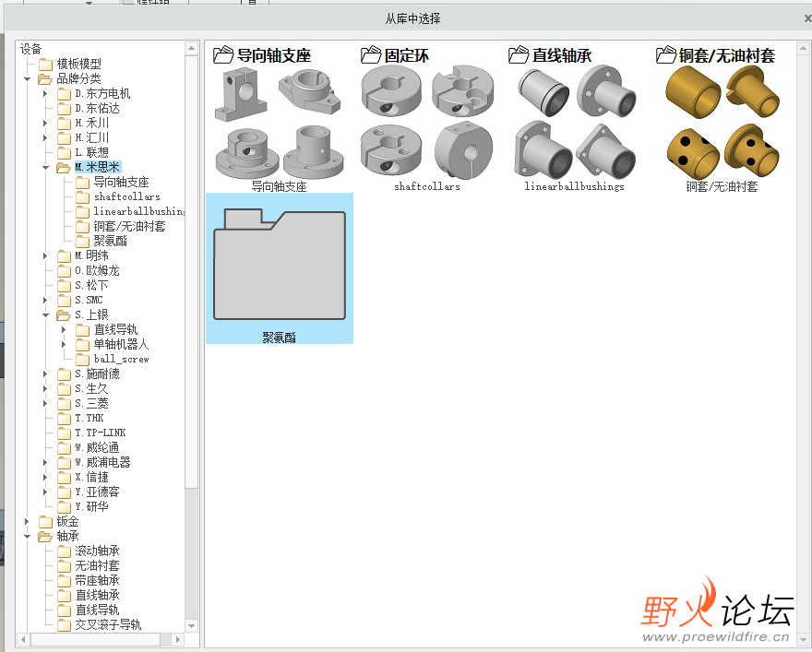
Task: Select W.威浦电器 in the tree
Action: (x=102, y=463)
